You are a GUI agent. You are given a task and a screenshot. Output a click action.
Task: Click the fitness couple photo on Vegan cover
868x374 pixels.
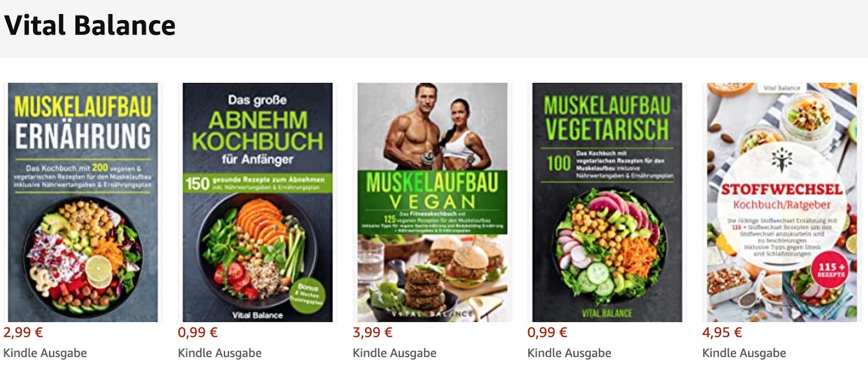(432, 127)
